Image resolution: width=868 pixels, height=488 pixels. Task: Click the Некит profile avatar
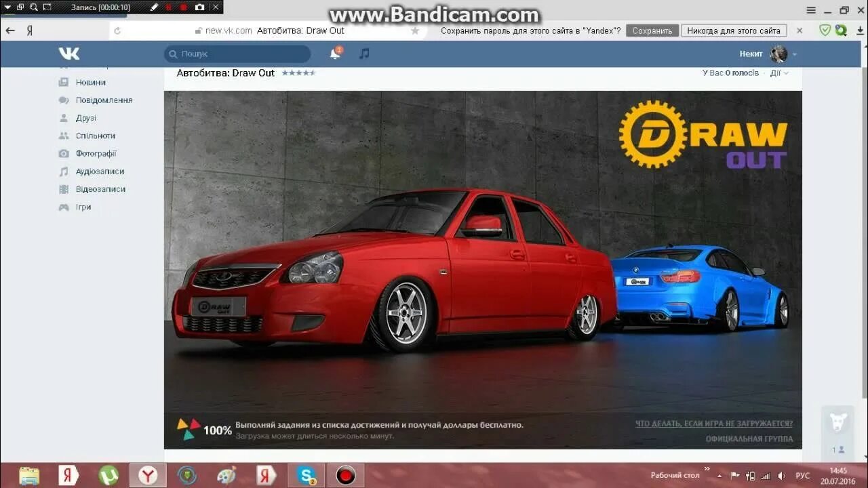(778, 54)
